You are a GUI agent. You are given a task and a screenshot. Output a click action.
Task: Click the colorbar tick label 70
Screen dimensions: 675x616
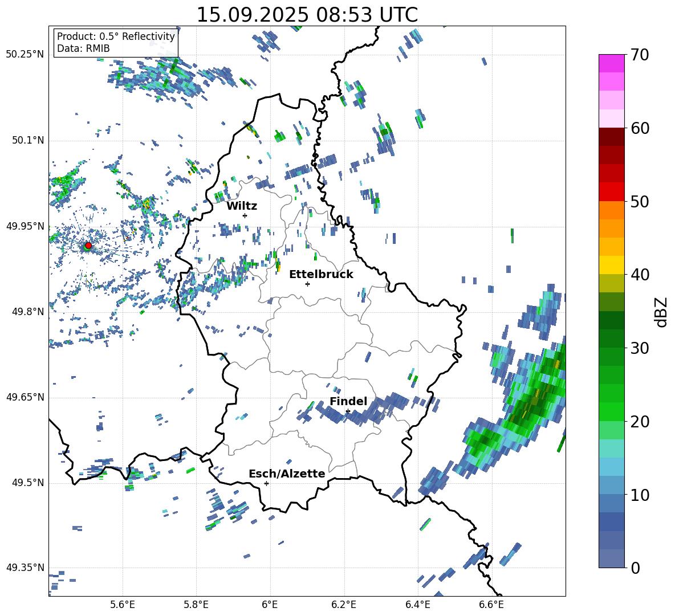click(640, 55)
